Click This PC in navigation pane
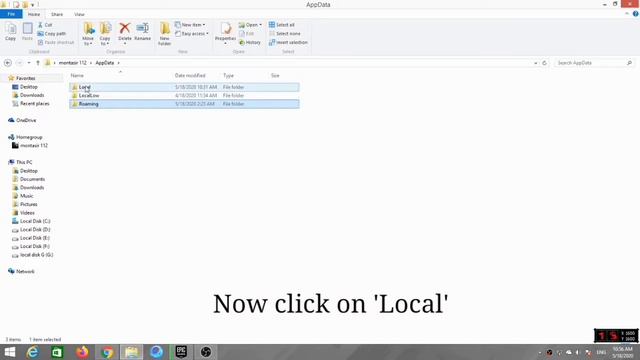The image size is (640, 360). tap(24, 162)
